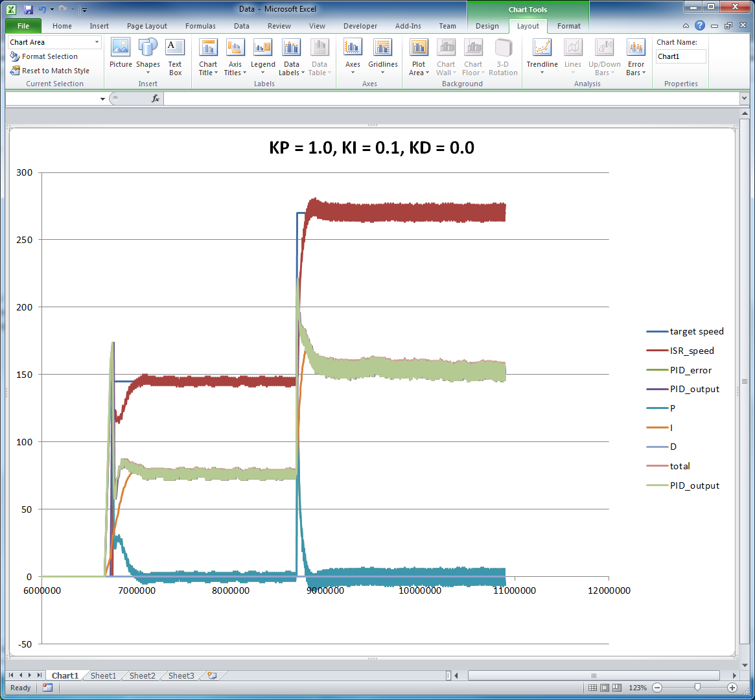Customize Quick Access Toolbar dropdown
Viewport: 755px width, 700px height.
pos(84,9)
